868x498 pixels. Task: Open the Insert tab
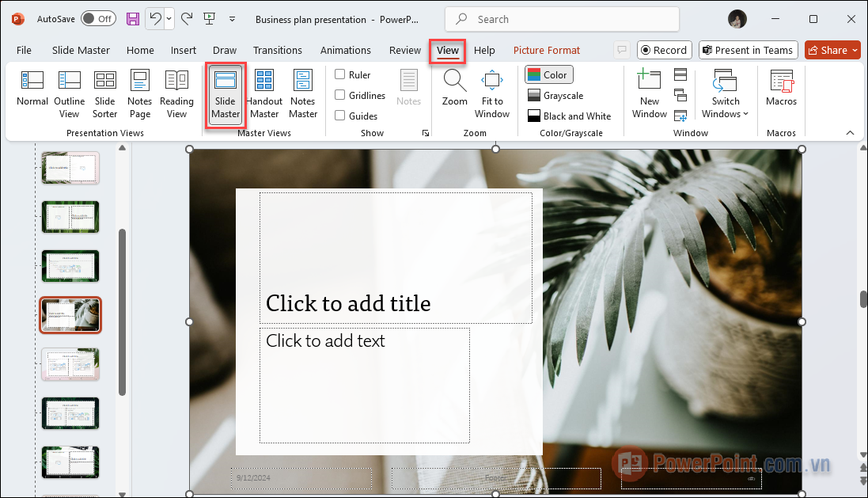click(x=184, y=50)
